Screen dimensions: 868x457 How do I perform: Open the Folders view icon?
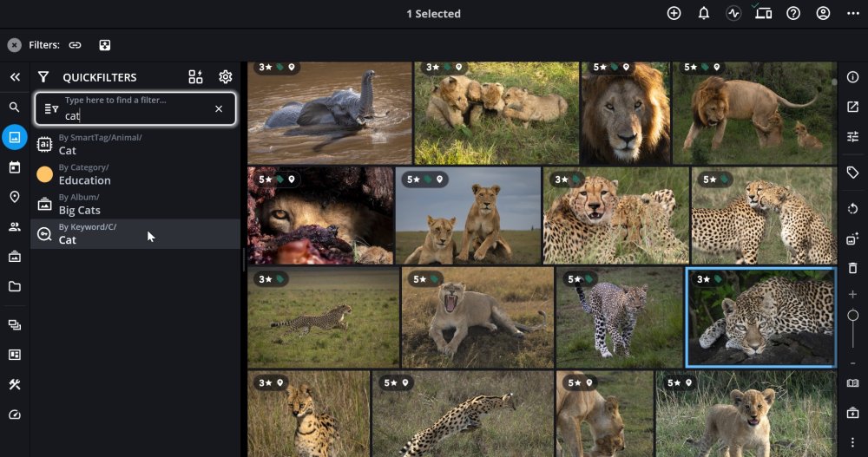tap(14, 286)
